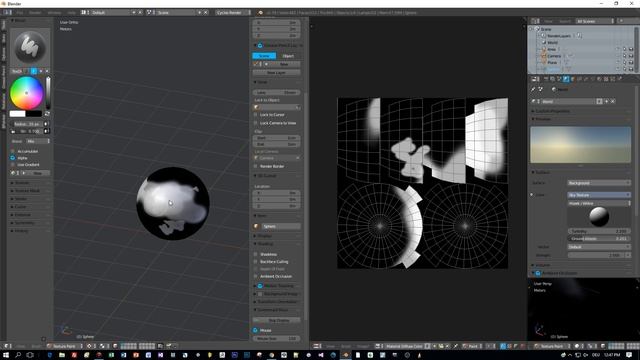Viewport: 640px width, 360px height.
Task: Click the New Layer button
Action: tap(276, 73)
